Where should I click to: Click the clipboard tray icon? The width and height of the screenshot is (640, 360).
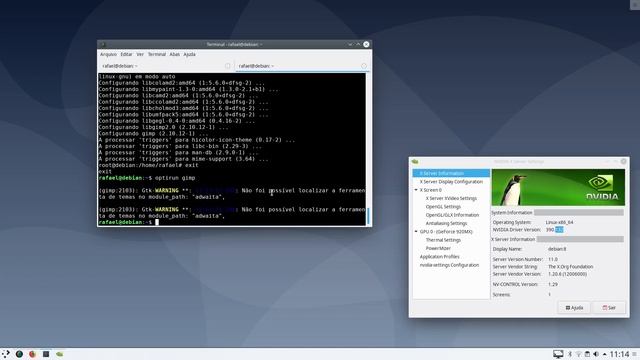point(587,354)
